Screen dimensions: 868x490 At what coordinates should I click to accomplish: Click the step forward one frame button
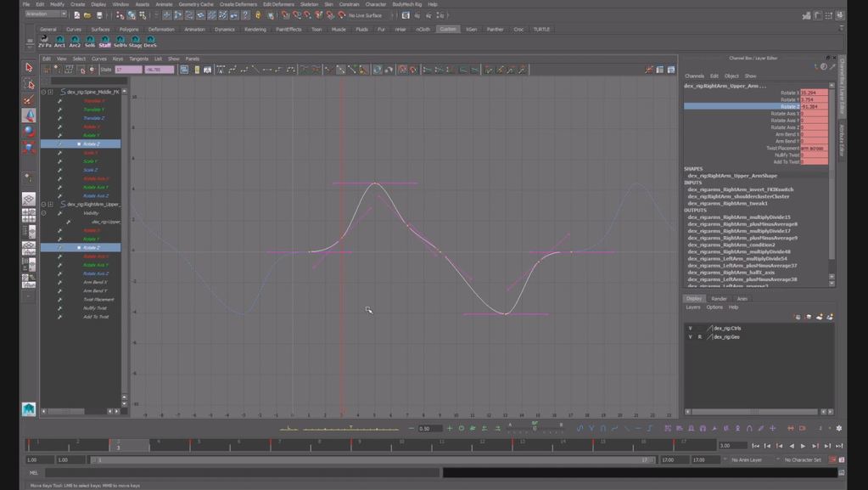pyautogui.click(x=815, y=444)
